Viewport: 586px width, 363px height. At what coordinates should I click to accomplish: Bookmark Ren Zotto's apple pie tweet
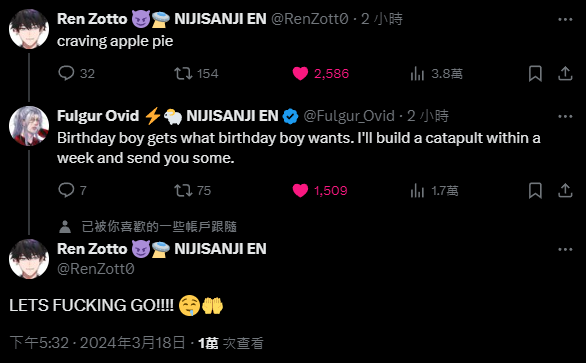click(535, 74)
